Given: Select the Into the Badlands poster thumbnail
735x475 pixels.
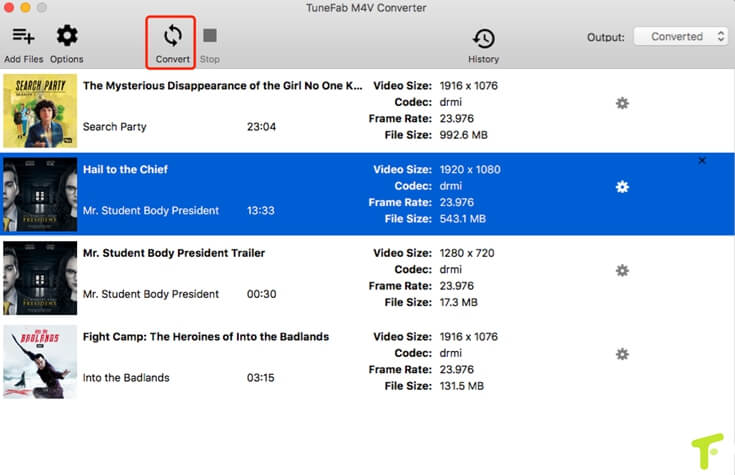Looking at the screenshot, I should (x=40, y=362).
